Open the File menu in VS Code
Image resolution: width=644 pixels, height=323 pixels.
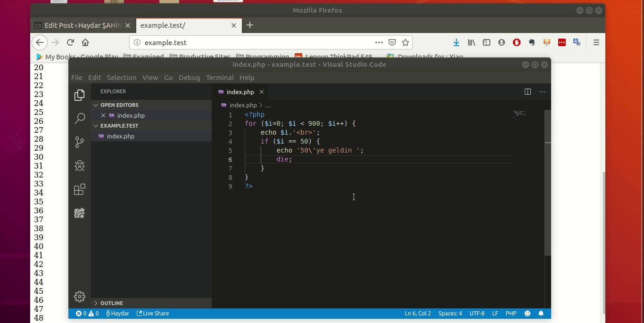click(77, 78)
